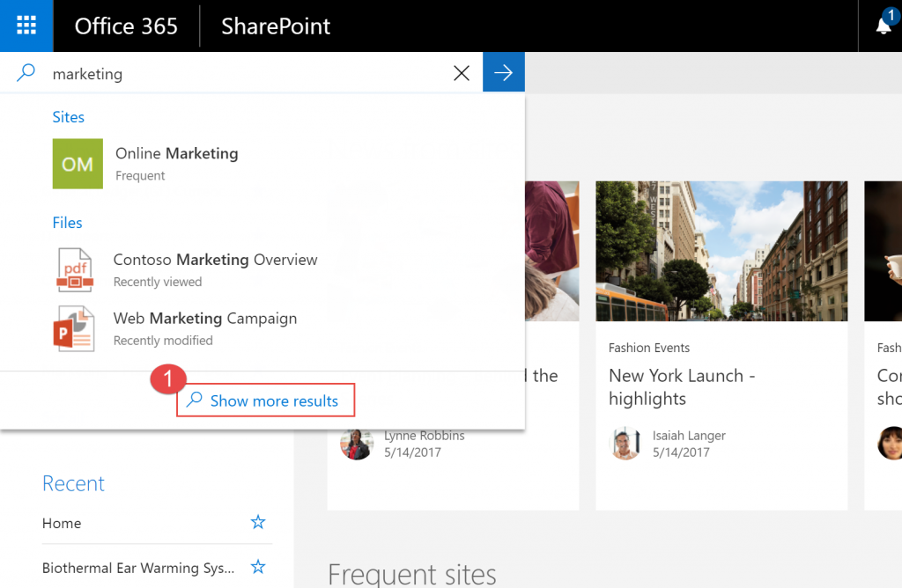Open the notifications bell
This screenshot has height=588, width=902.
[x=884, y=26]
